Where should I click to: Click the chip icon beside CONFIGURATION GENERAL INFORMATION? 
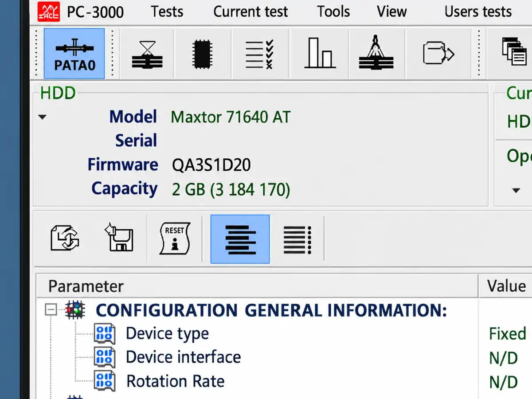75,310
